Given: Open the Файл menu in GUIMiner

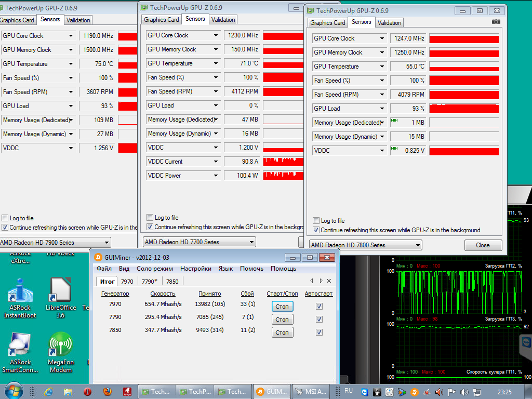Looking at the screenshot, I should click(x=104, y=269).
